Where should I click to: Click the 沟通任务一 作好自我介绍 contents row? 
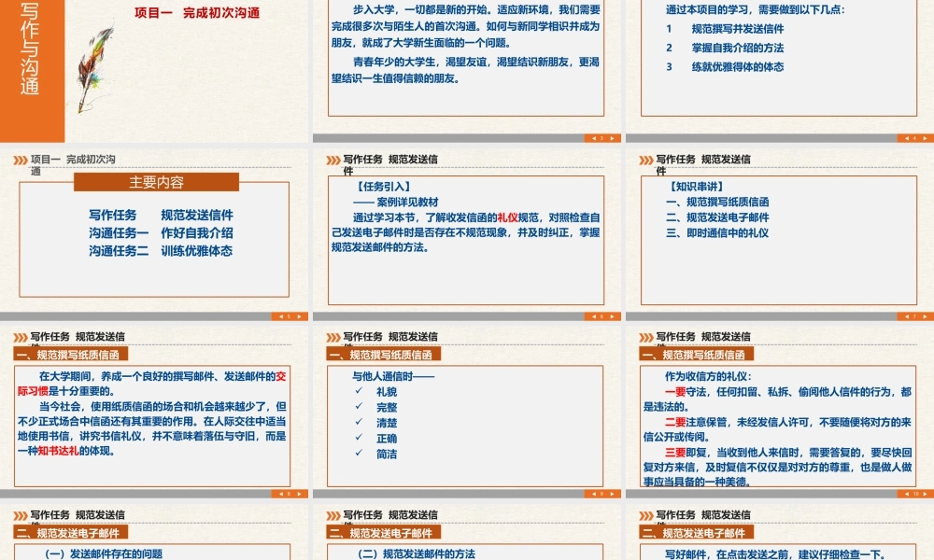click(161, 232)
